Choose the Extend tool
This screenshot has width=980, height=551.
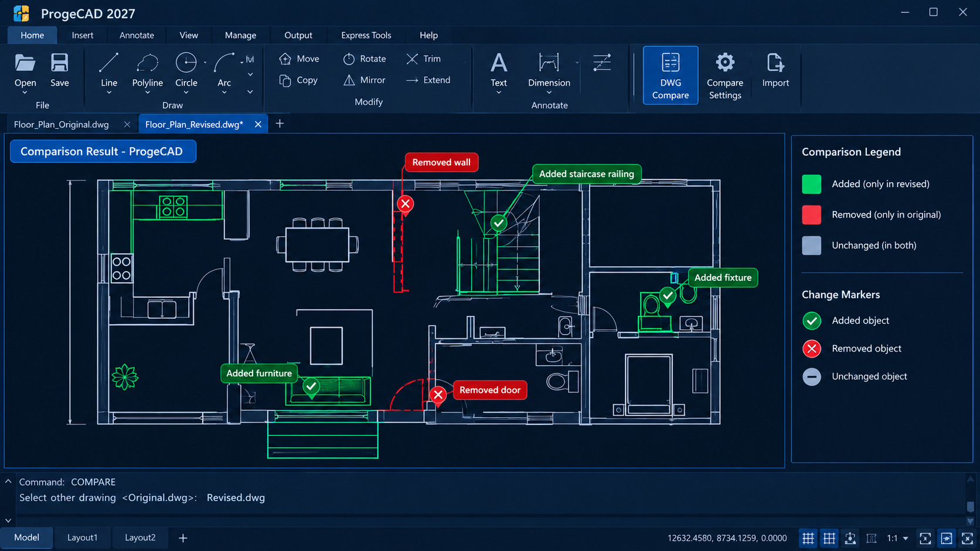pyautogui.click(x=428, y=80)
